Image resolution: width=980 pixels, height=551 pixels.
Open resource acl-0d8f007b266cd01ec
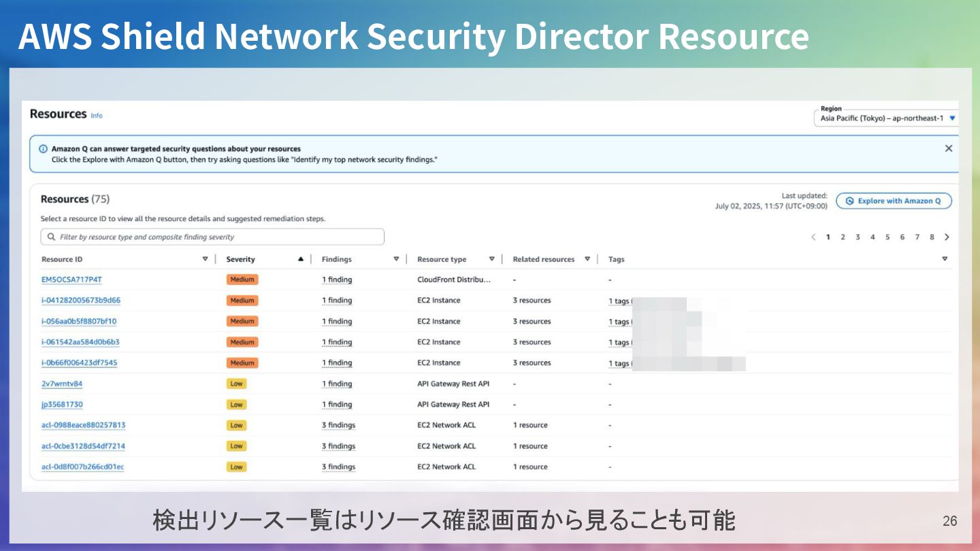(82, 467)
